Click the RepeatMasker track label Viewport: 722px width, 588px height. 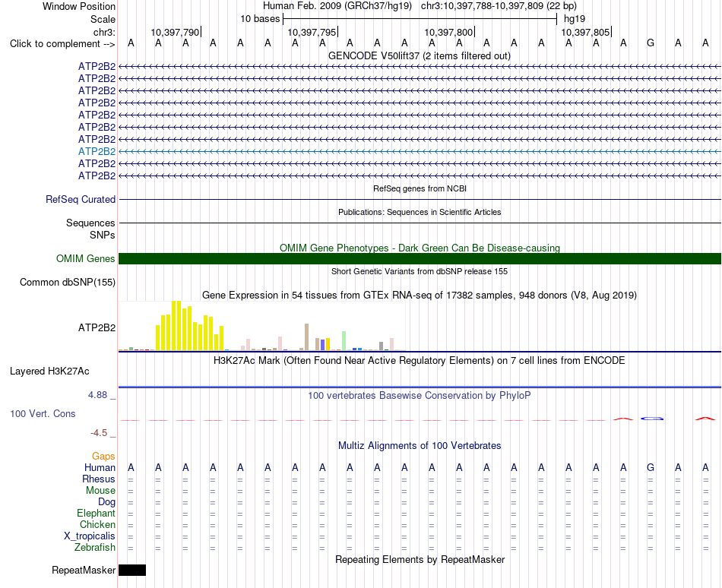[84, 570]
